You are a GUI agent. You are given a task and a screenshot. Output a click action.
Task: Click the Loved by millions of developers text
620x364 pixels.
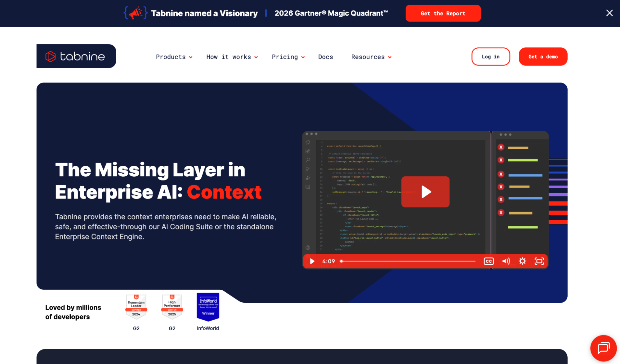(x=73, y=312)
